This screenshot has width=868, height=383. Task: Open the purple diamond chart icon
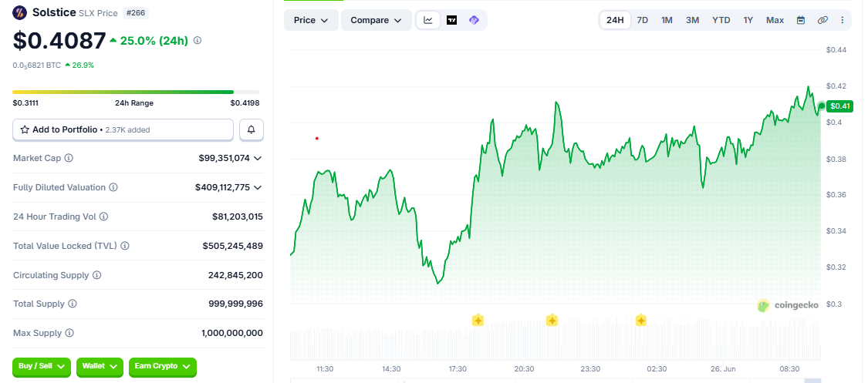point(474,20)
